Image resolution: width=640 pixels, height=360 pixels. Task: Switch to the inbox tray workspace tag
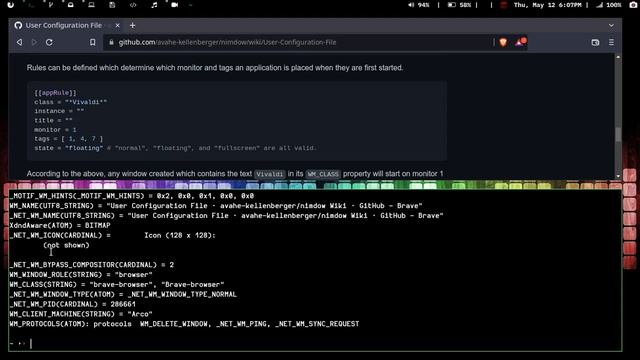[x=71, y=5]
